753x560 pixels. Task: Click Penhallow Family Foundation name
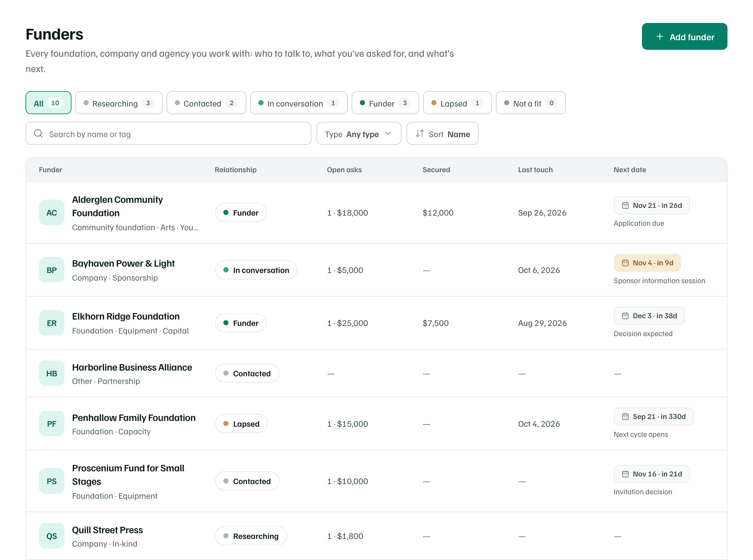coord(134,418)
